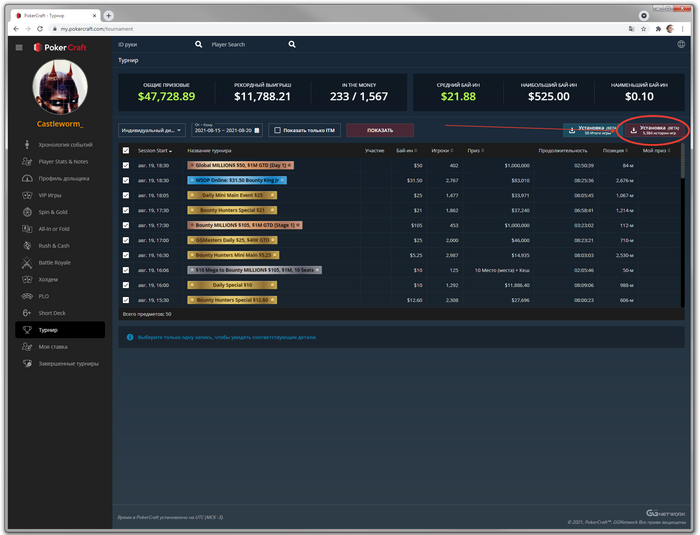Uncheck the GGMasters Daily $25 row checkbox
700x535 pixels.
[126, 240]
